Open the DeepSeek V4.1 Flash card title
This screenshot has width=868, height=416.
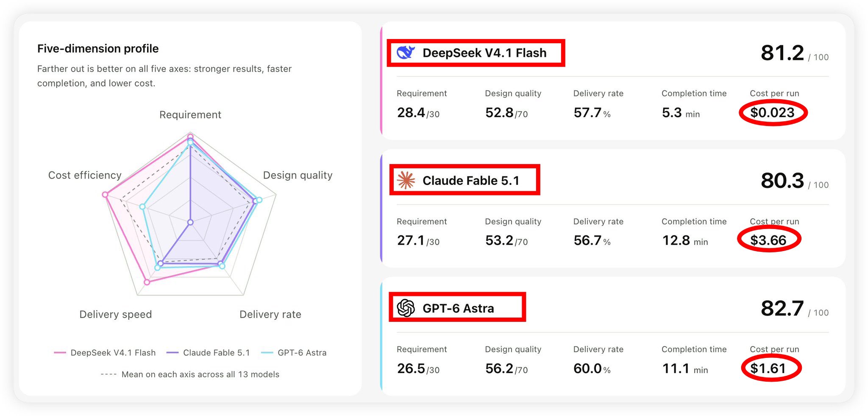click(x=484, y=53)
